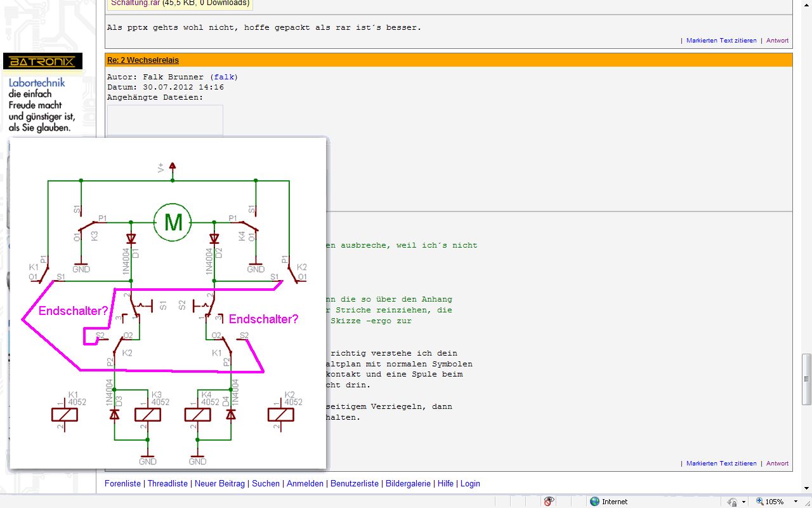Open the privacy report eye icon in status bar
This screenshot has width=812, height=508.
[549, 501]
